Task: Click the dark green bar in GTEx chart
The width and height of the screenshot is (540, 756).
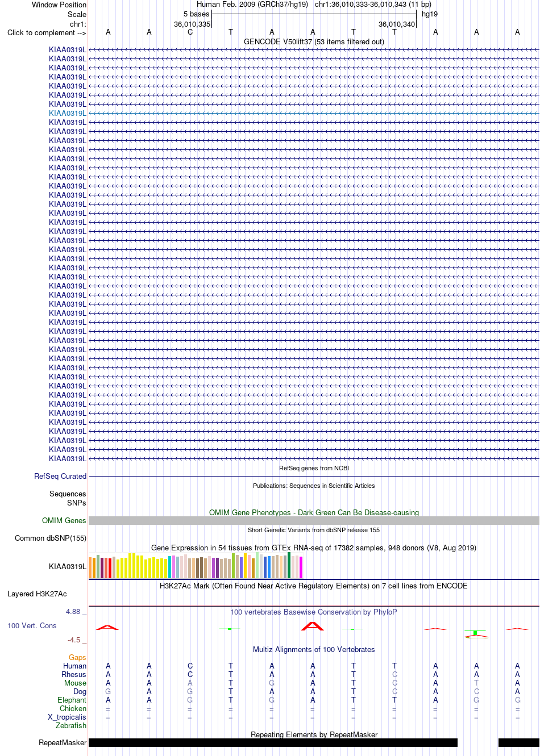Action: (x=289, y=565)
